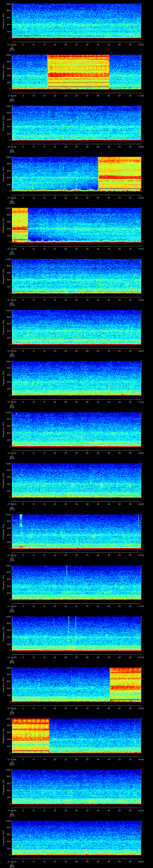This screenshot has height=868, width=153.
Task: Click the 45:00 end time label
Action: pyautogui.click(x=141, y=810)
